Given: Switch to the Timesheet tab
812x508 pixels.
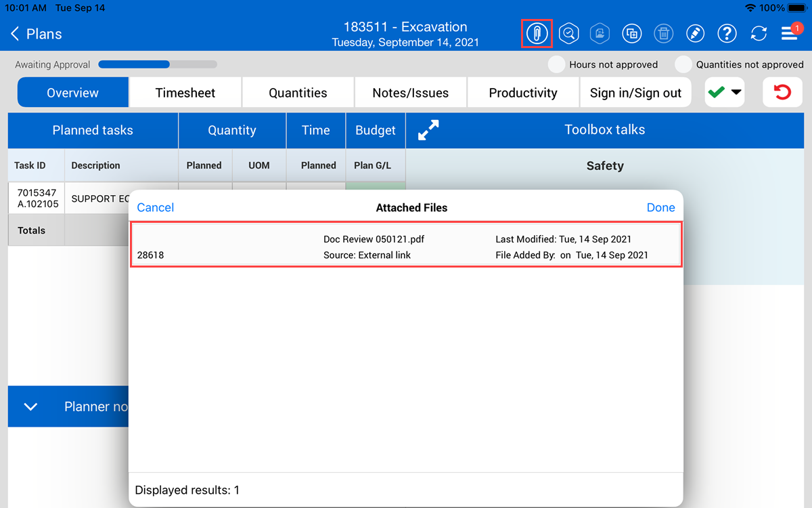Looking at the screenshot, I should click(x=185, y=93).
